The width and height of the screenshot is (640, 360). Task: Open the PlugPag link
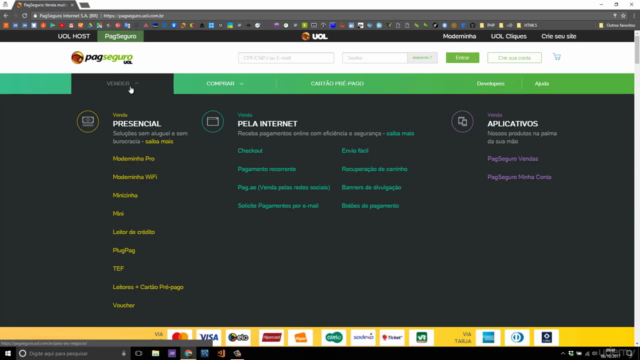coord(124,251)
